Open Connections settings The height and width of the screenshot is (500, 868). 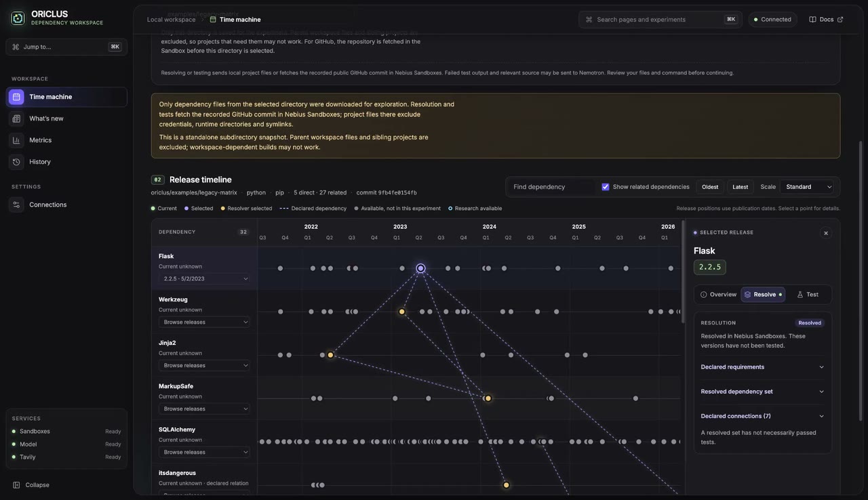tap(66, 205)
